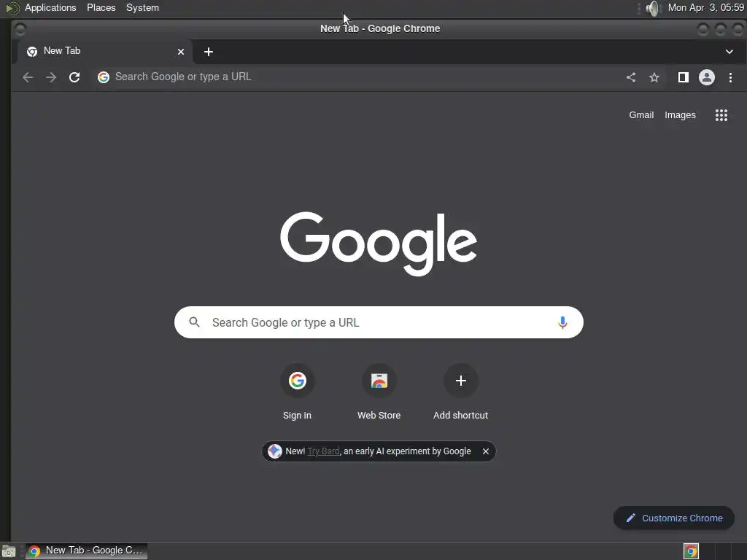
Task: Open the share this page icon
Action: click(x=631, y=77)
